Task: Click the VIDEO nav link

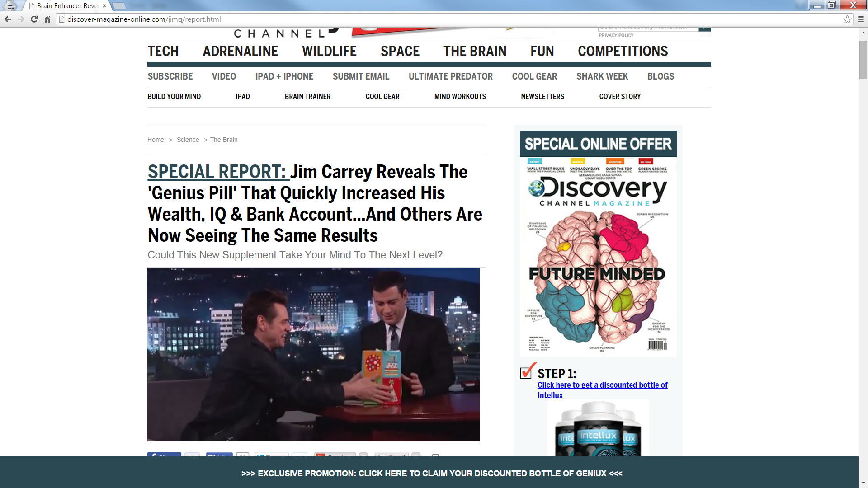Action: pos(224,76)
